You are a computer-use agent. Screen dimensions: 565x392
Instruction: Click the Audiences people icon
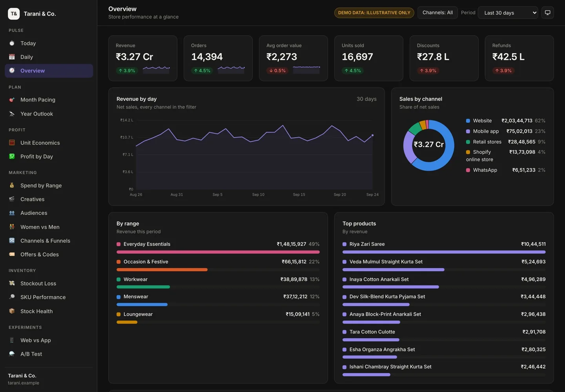[12, 213]
